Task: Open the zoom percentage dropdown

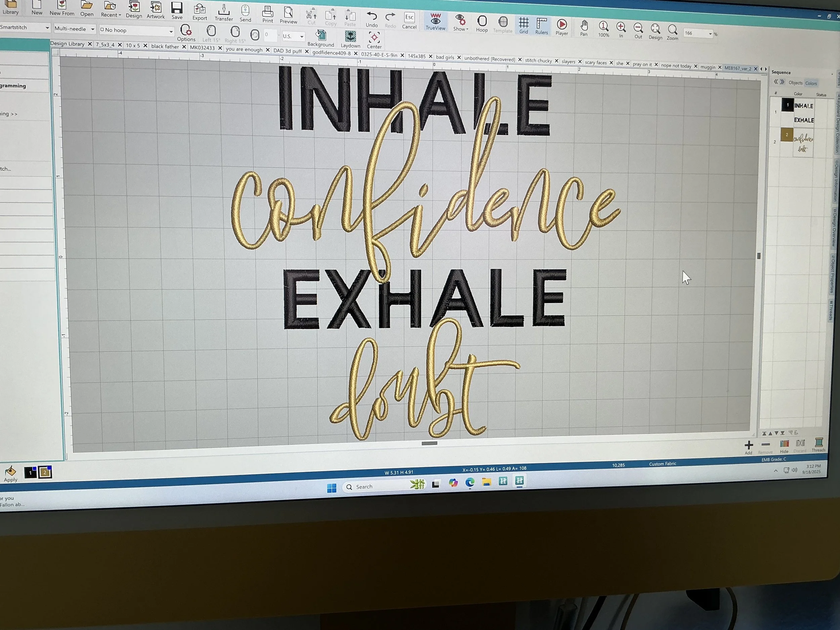Action: (x=710, y=34)
